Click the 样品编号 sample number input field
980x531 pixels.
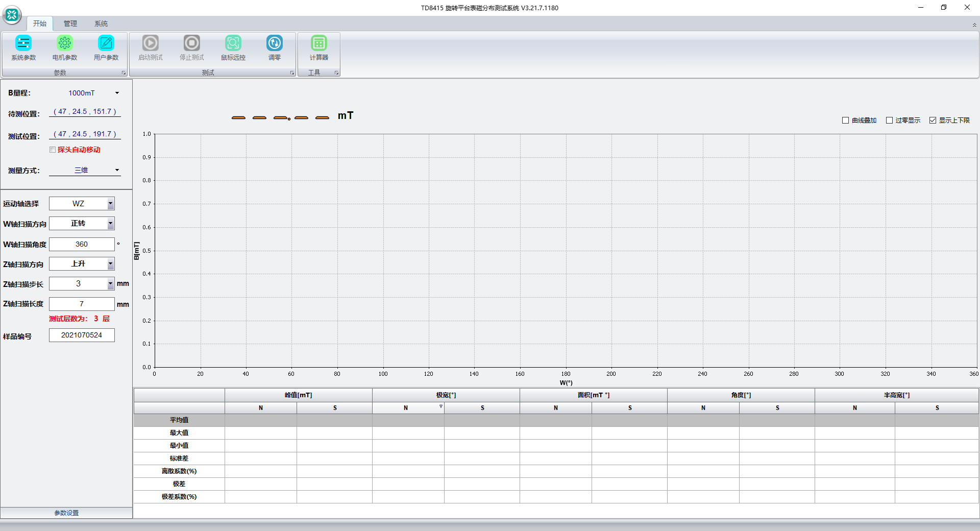click(x=82, y=335)
